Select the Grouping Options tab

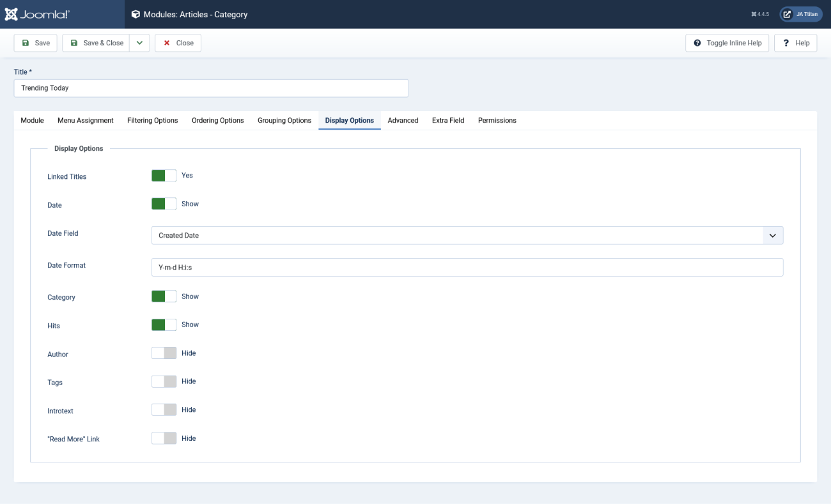pyautogui.click(x=284, y=120)
